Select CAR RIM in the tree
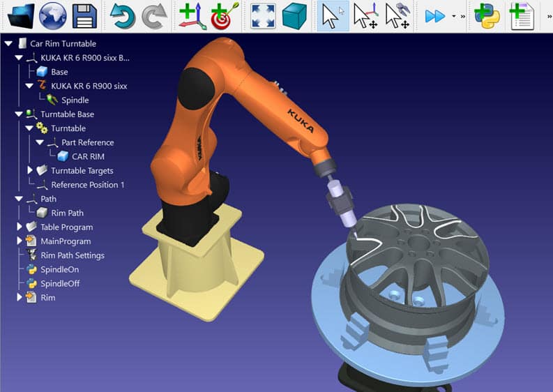The image size is (553, 392). point(88,156)
